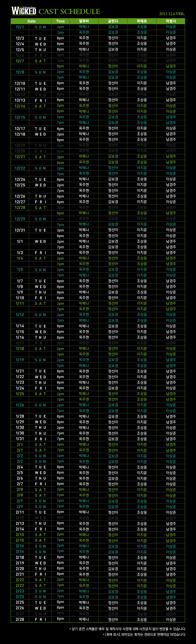Click 박혜나 in the 12/13 row

click(84, 100)
